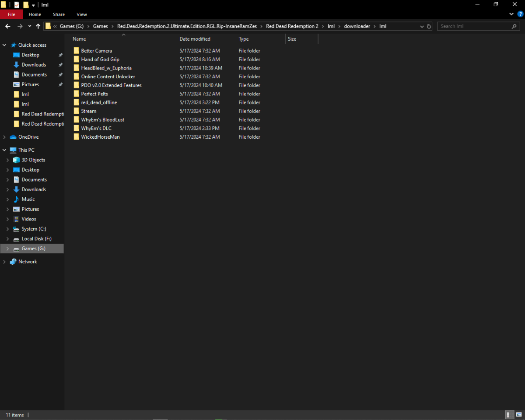Switch to details view button
525x420 pixels.
pyautogui.click(x=510, y=415)
